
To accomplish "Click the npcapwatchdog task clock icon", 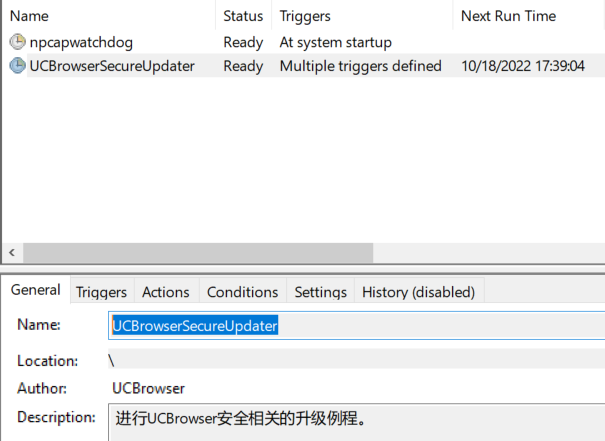I will click(17, 42).
